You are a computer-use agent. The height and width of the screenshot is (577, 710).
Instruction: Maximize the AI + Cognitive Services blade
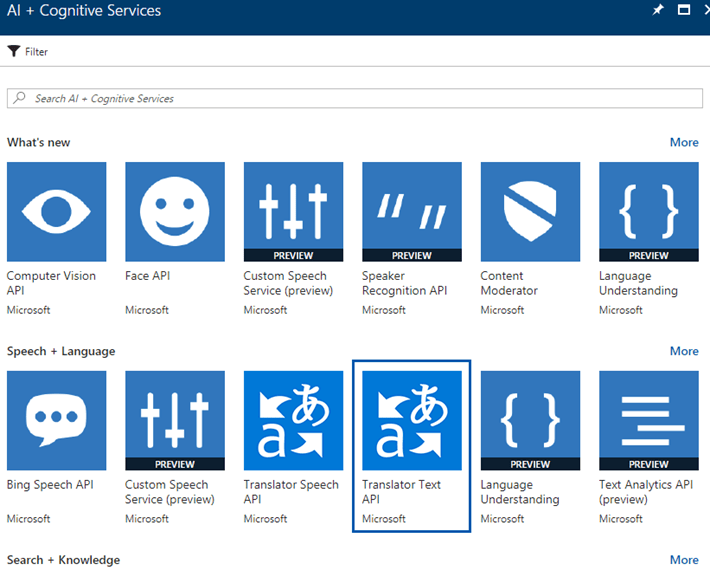[684, 10]
